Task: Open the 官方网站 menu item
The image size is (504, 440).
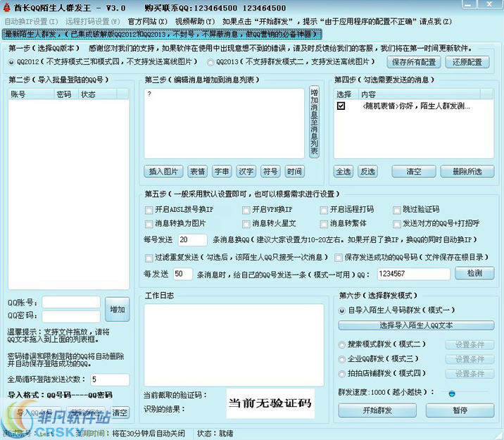Action: click(x=148, y=22)
